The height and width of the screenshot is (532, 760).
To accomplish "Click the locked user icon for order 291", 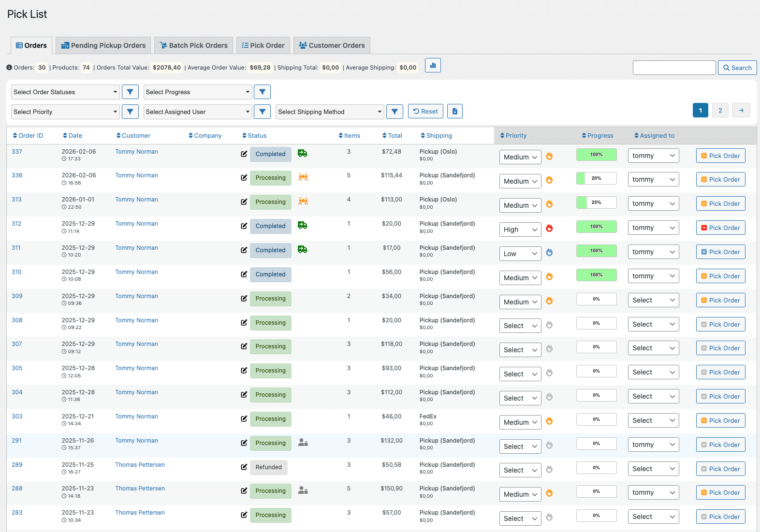I will [303, 443].
